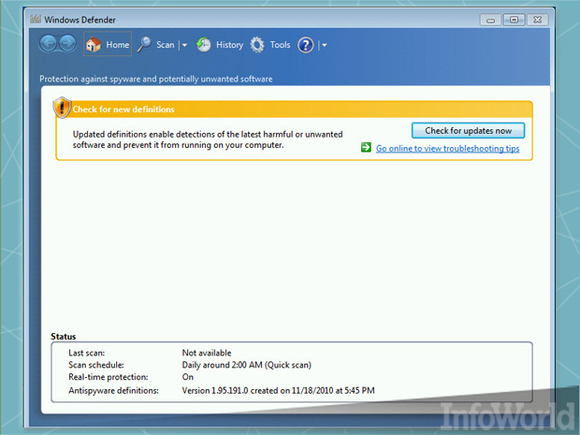
Task: Close the Windows Defender window
Action: pyautogui.click(x=537, y=20)
